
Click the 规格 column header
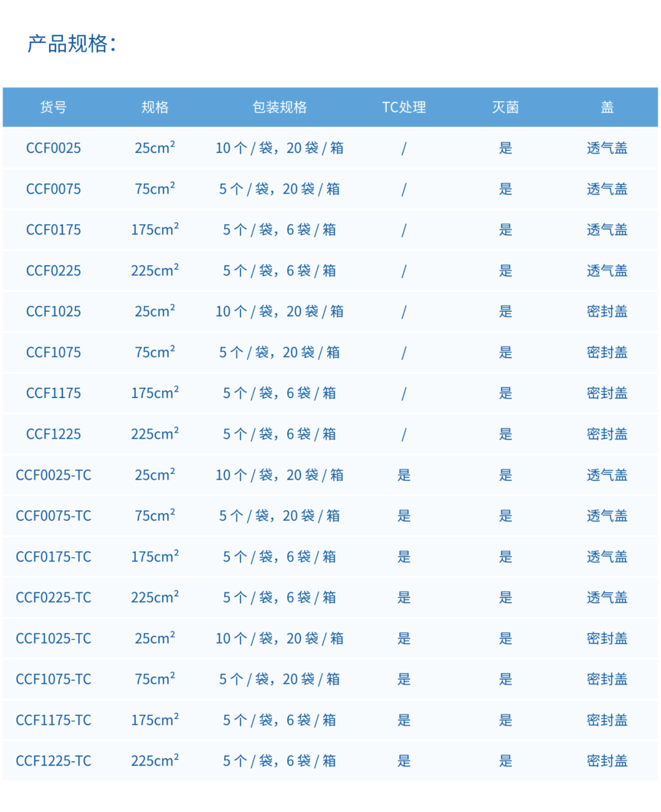point(155,107)
